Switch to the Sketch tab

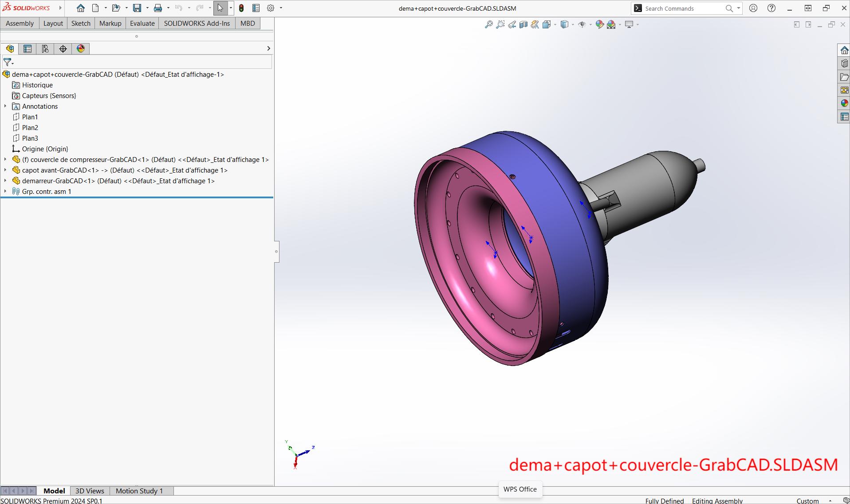[81, 24]
